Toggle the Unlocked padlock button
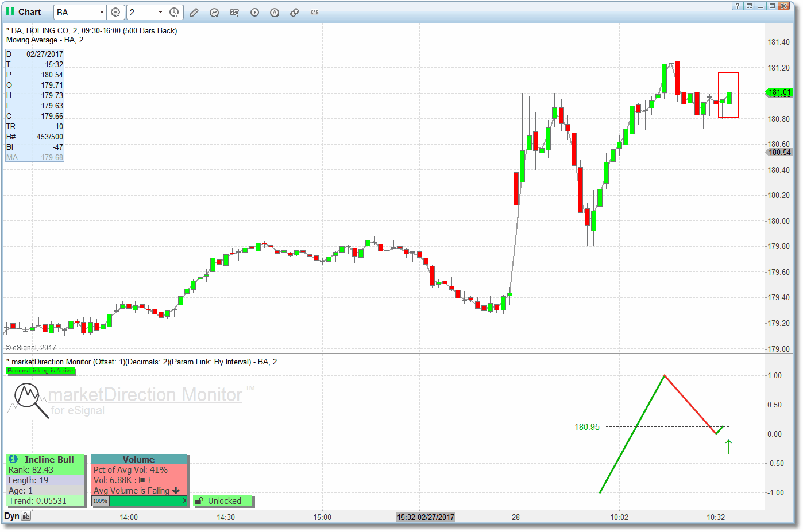 coord(223,501)
